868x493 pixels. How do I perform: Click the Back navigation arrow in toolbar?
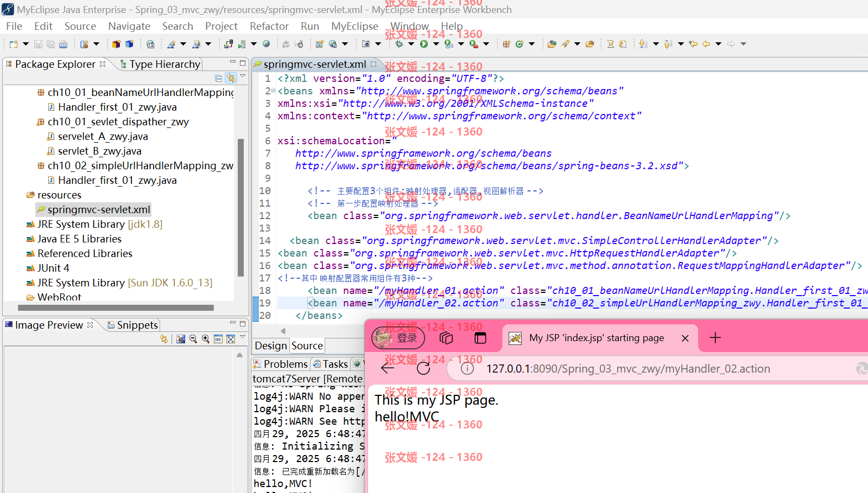click(706, 44)
